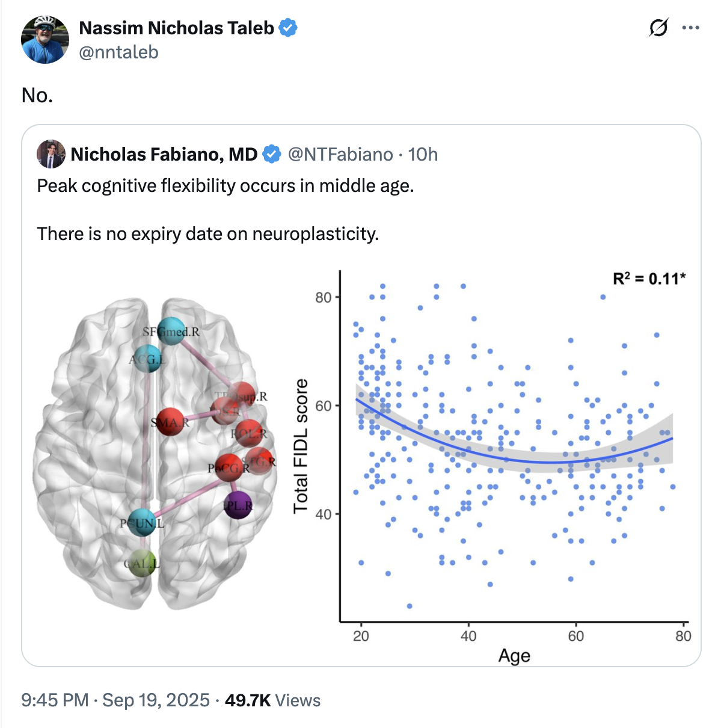The width and height of the screenshot is (718, 728).
Task: Click the purple IPL.R node on the brain
Action: pyautogui.click(x=238, y=505)
